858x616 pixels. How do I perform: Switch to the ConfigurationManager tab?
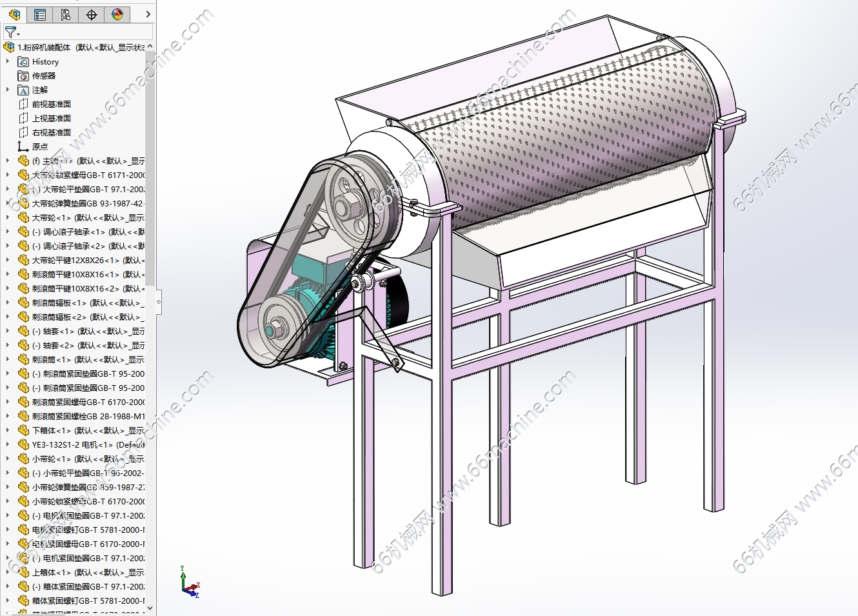coord(66,14)
